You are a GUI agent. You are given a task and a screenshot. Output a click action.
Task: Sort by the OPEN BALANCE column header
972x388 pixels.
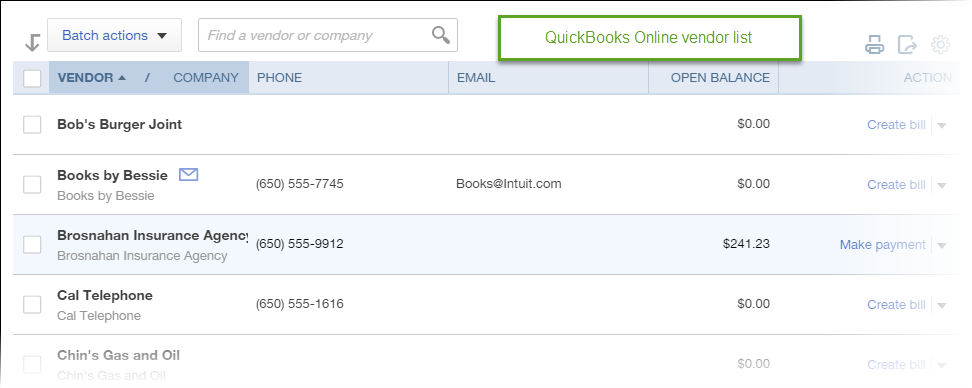point(720,77)
